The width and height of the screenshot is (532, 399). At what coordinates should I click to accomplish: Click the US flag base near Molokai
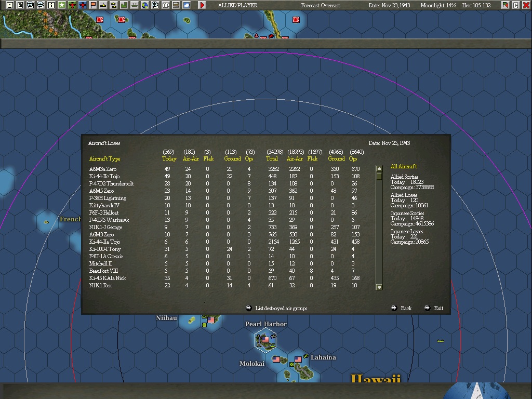(x=276, y=360)
